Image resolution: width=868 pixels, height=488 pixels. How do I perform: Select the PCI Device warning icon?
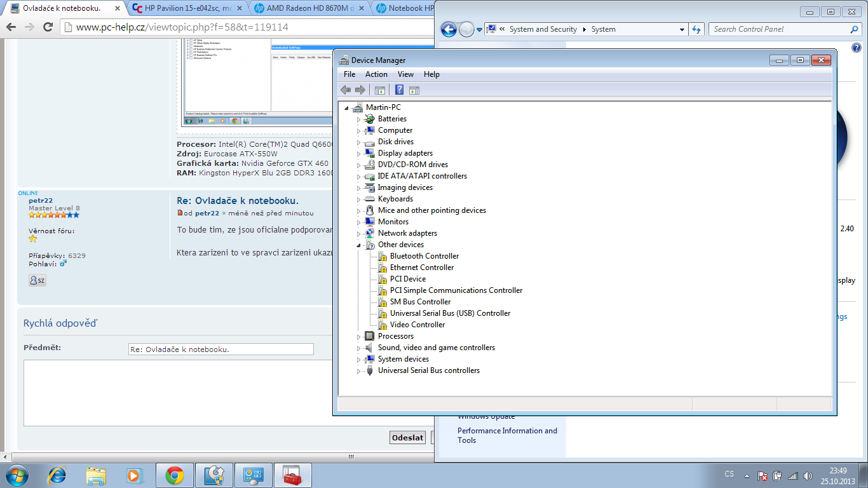pos(382,279)
